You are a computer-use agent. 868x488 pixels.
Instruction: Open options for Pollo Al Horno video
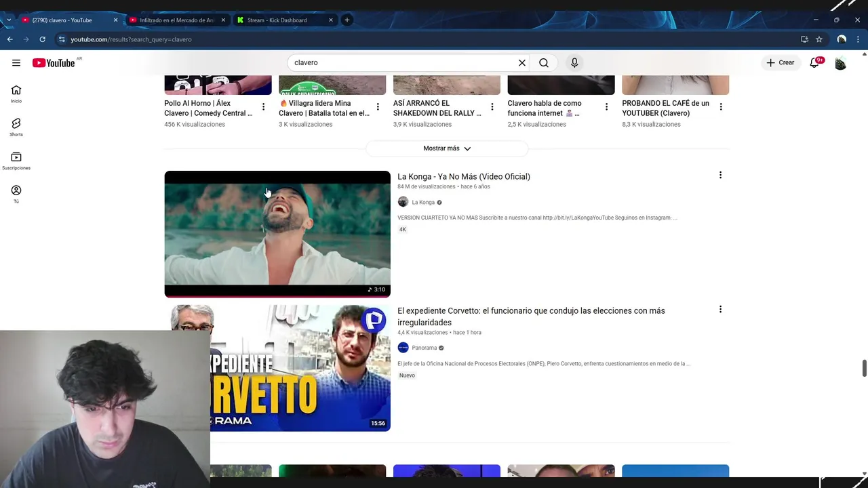(x=263, y=107)
